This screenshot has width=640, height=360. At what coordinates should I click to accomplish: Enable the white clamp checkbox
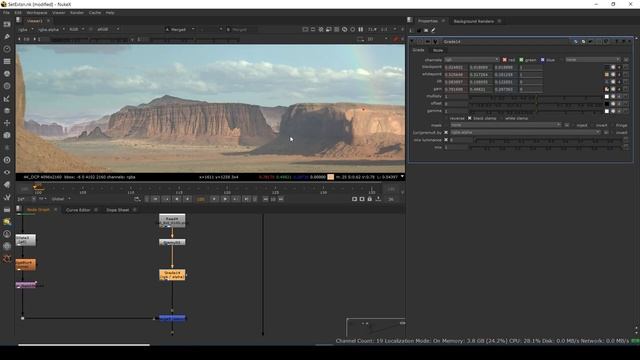[501, 118]
